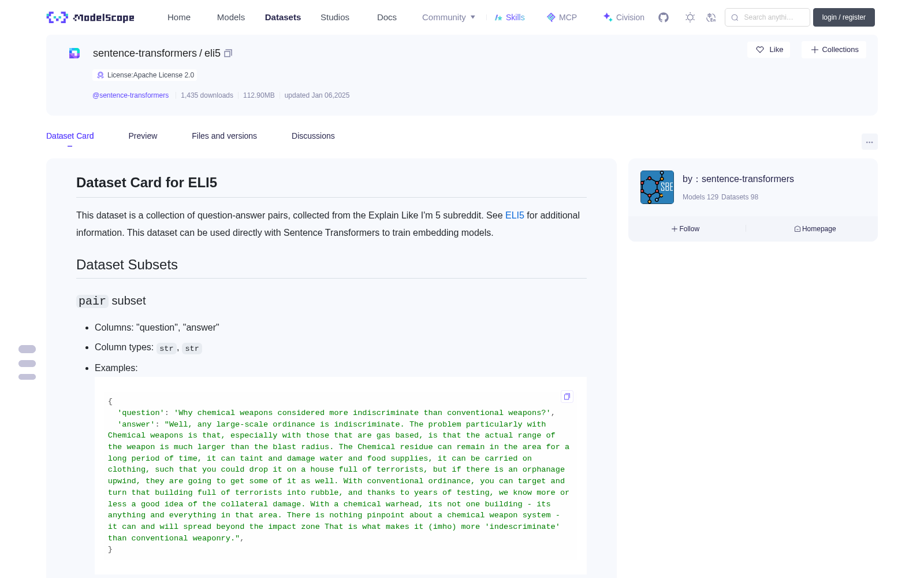Screen dimensions: 924x578
Task: Click the eli5 dataset avatar icon
Action: click(x=74, y=53)
